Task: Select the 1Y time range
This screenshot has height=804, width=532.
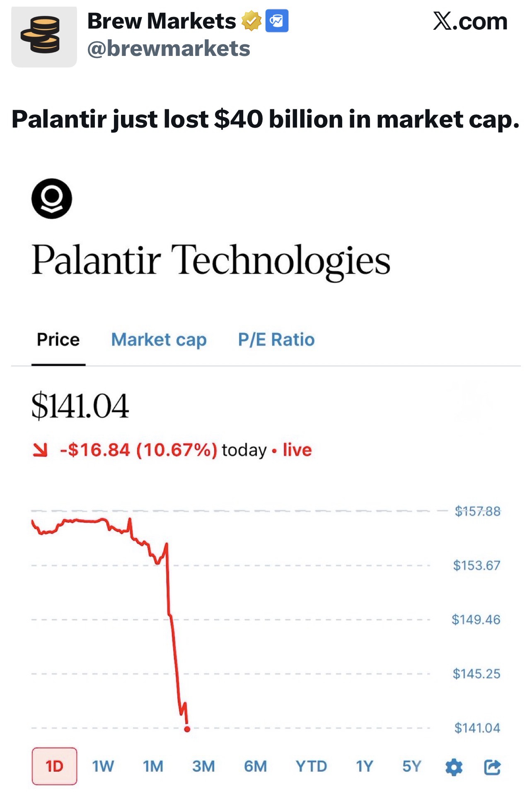Action: [x=365, y=766]
